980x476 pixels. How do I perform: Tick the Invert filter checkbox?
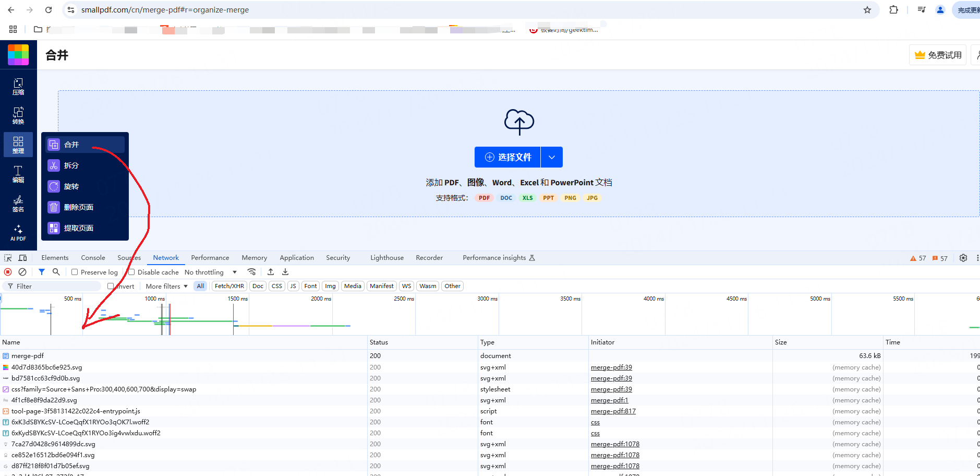pyautogui.click(x=111, y=286)
